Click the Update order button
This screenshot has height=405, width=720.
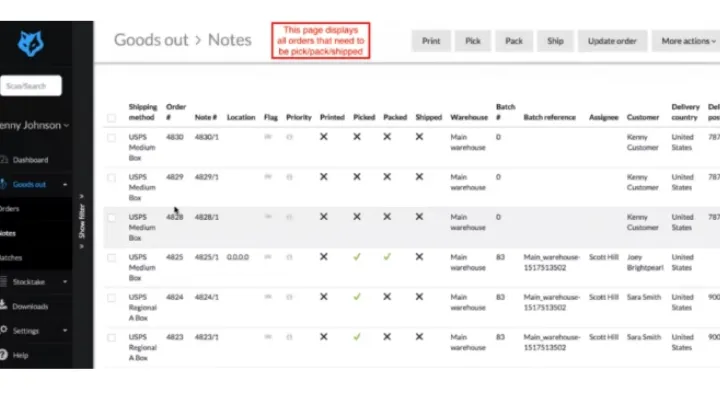tap(612, 41)
